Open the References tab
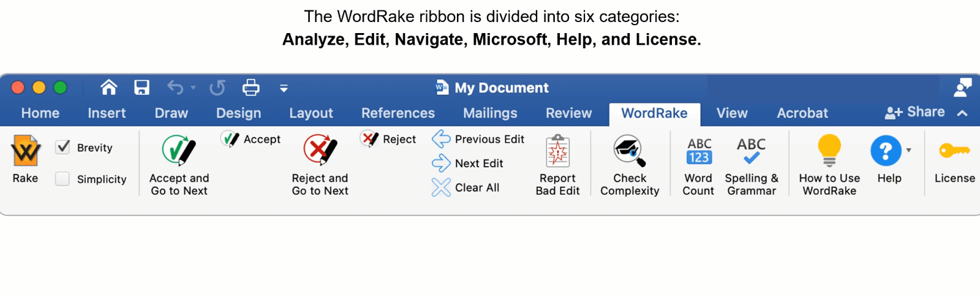Viewport: 980px width, 294px height. click(x=398, y=113)
